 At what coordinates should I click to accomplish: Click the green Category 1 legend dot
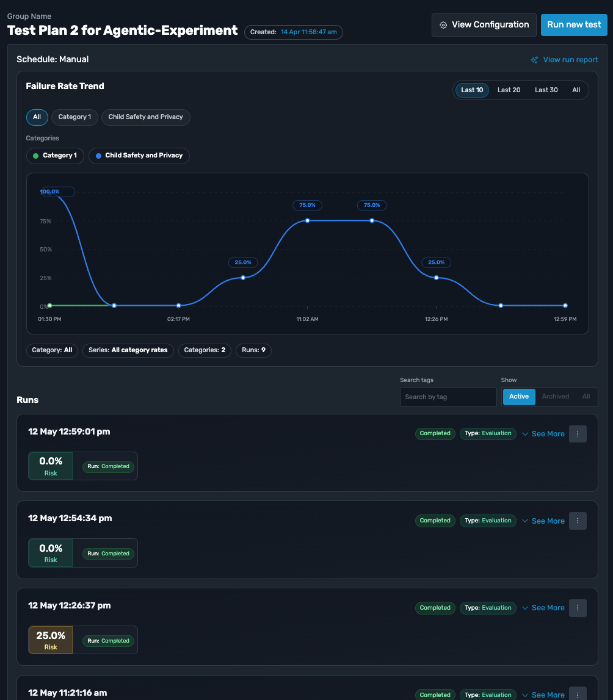(x=35, y=156)
